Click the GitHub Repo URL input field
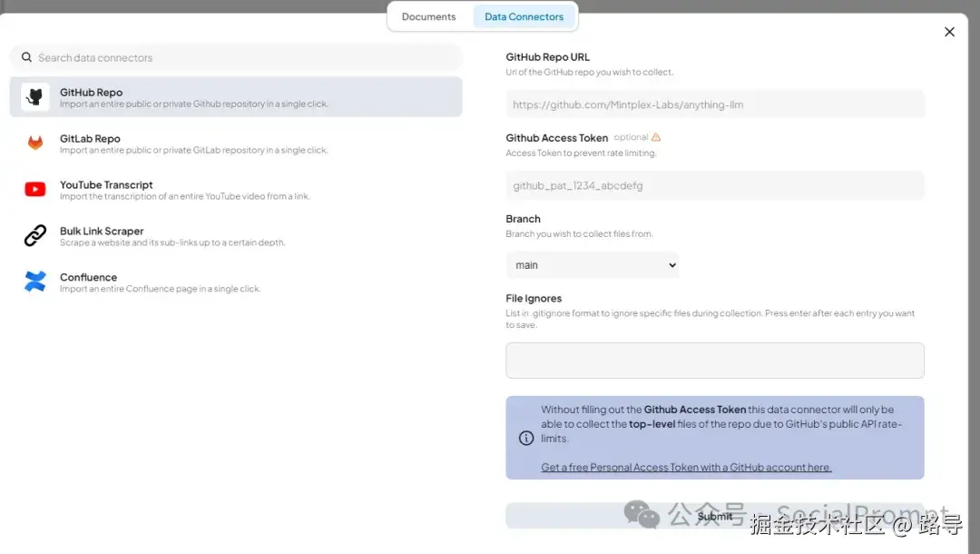 (x=715, y=104)
